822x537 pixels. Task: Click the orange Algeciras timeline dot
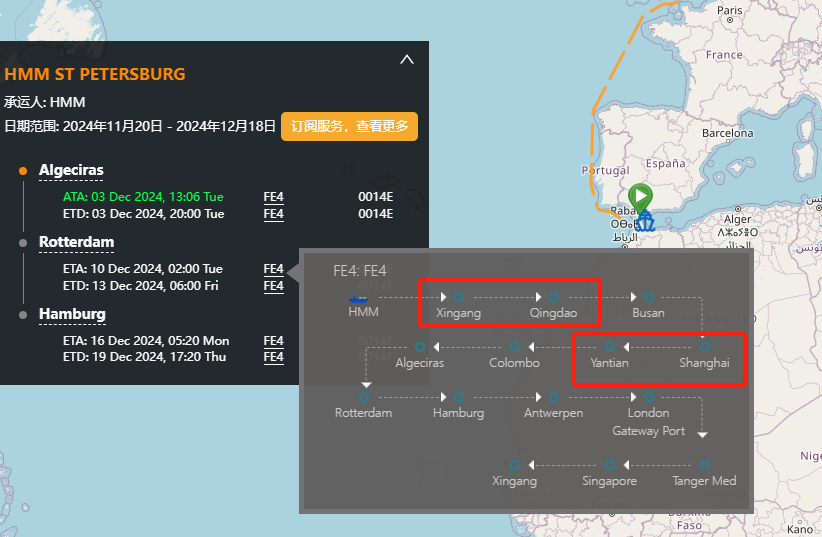click(23, 171)
